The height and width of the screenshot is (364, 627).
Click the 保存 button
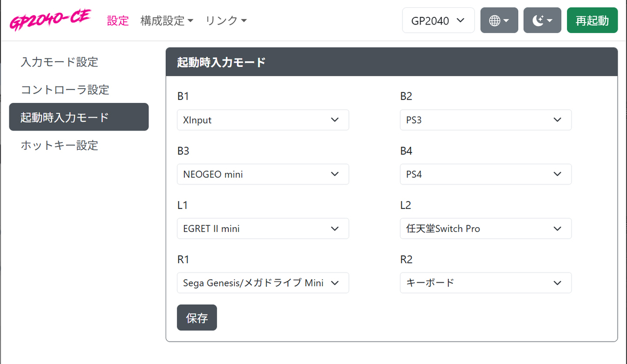click(197, 318)
